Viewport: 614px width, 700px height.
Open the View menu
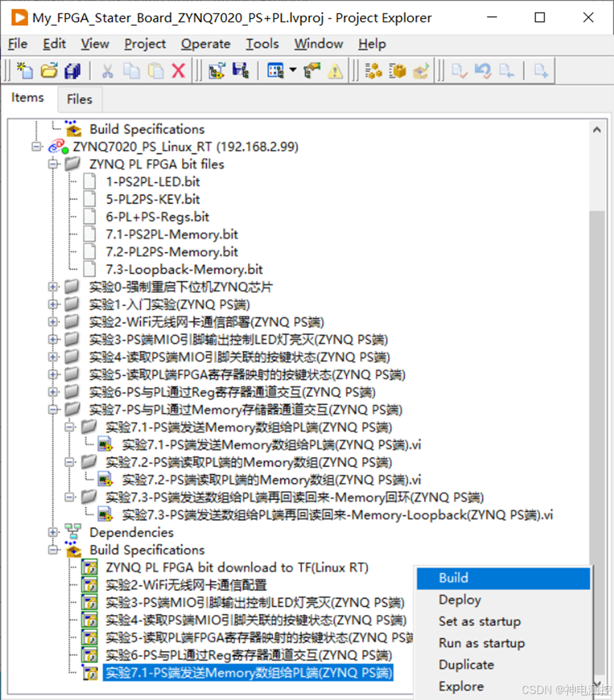[95, 44]
